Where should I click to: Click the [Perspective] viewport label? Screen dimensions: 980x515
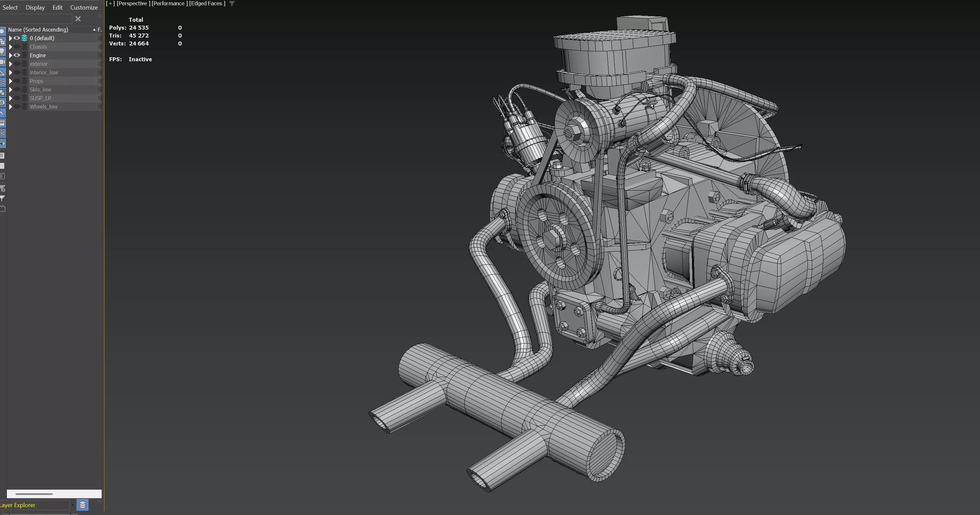[x=133, y=3]
